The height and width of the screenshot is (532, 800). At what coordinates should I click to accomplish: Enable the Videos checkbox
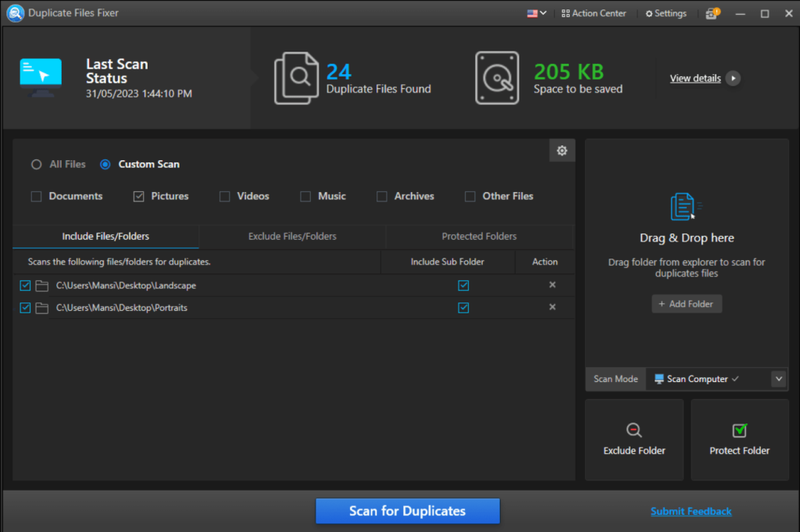224,196
